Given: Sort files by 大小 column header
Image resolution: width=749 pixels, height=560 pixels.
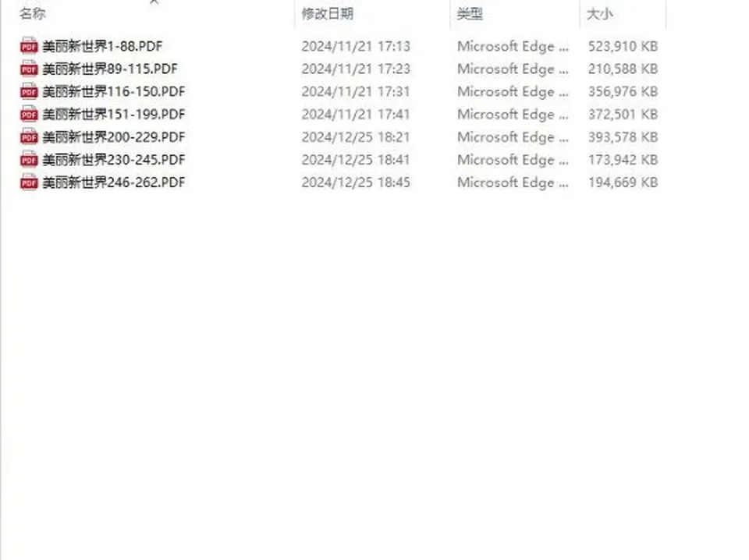Looking at the screenshot, I should coord(599,14).
